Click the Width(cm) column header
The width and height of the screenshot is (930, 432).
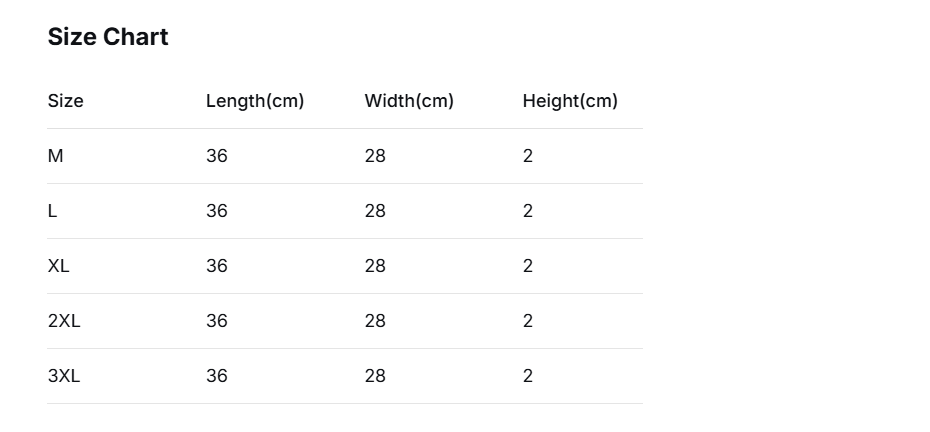[409, 101]
